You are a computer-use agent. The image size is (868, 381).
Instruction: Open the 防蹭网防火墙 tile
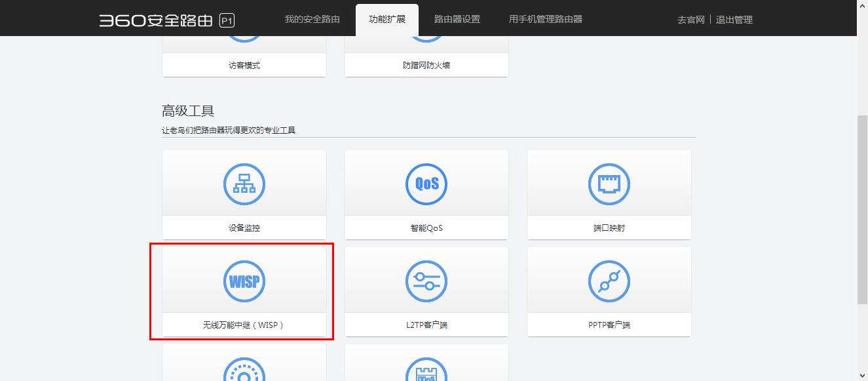[x=426, y=66]
